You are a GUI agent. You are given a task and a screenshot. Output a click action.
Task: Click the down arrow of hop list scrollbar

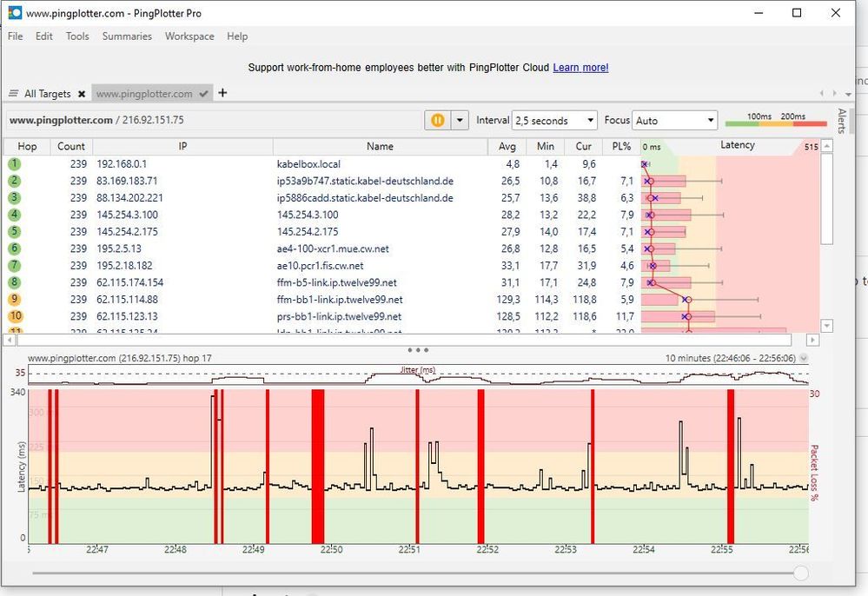pyautogui.click(x=826, y=326)
